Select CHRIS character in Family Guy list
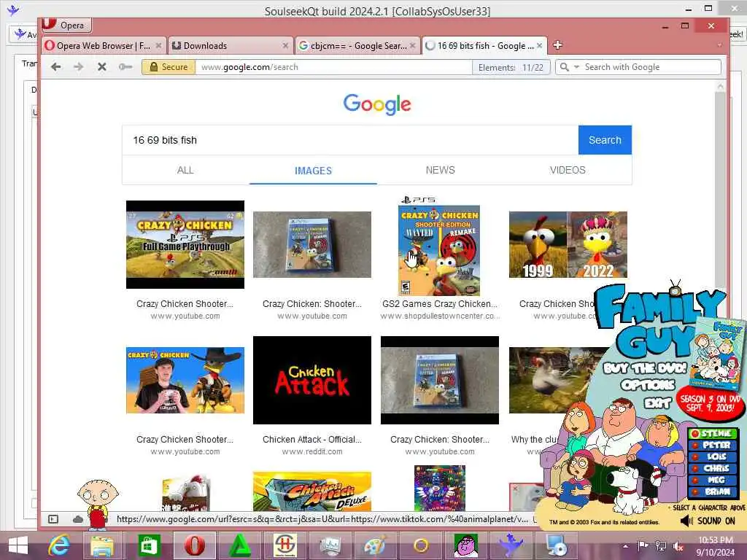Image resolution: width=747 pixels, height=560 pixels. click(x=713, y=468)
